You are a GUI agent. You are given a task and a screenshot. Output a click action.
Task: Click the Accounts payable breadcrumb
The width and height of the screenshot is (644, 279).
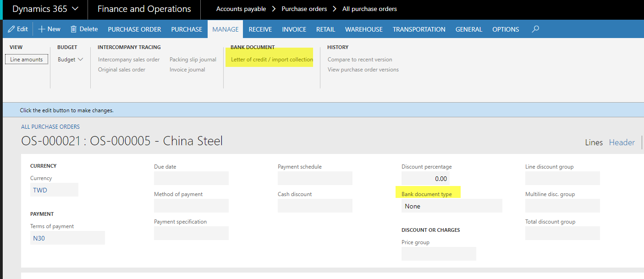point(241,9)
